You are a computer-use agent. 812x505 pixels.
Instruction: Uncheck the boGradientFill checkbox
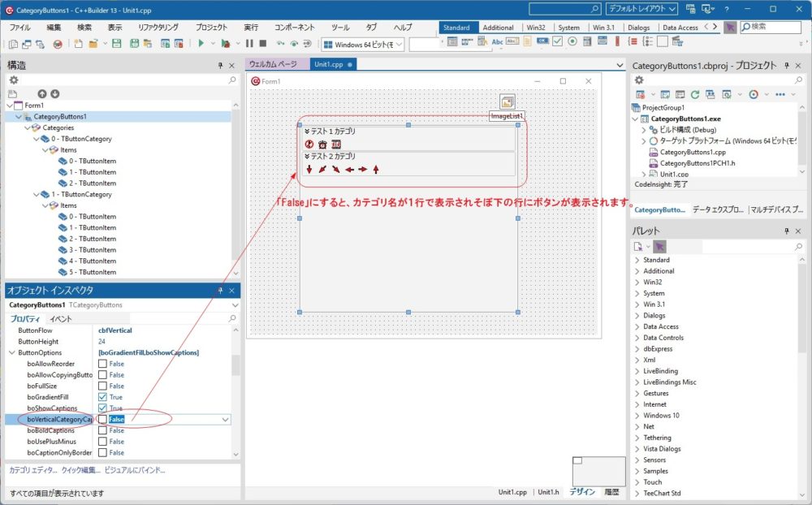click(x=102, y=397)
